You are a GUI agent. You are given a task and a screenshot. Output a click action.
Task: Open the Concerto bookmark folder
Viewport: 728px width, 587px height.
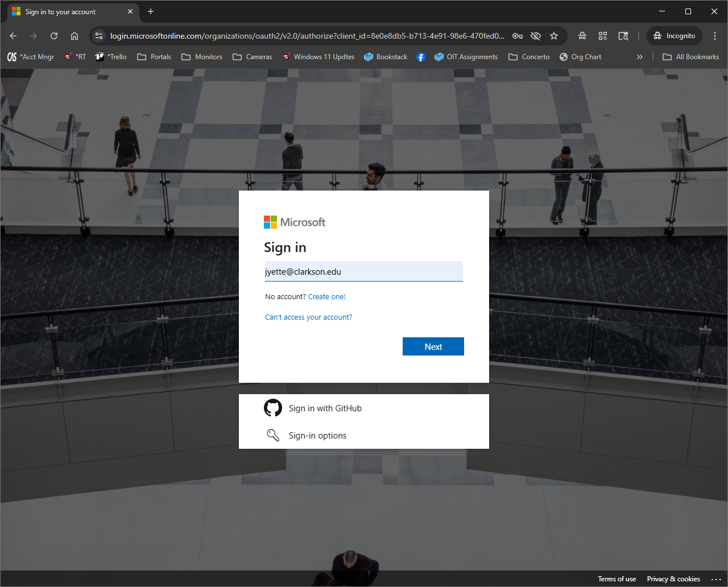(529, 57)
